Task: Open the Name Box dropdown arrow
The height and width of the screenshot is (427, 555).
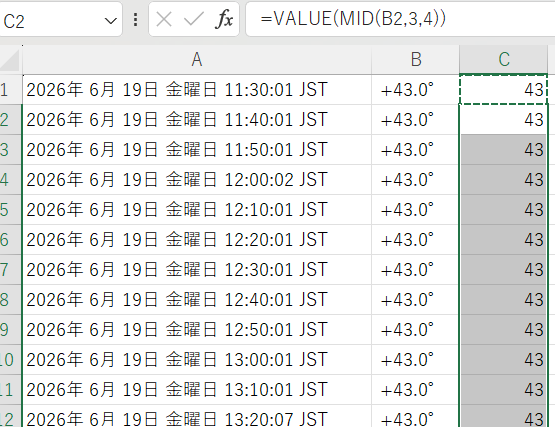Action: pyautogui.click(x=111, y=21)
